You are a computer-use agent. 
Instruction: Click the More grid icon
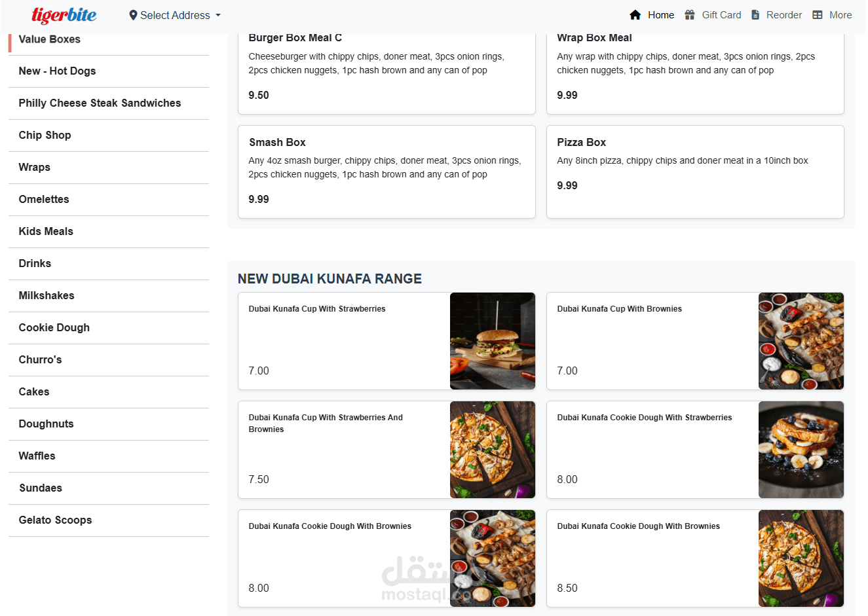818,15
